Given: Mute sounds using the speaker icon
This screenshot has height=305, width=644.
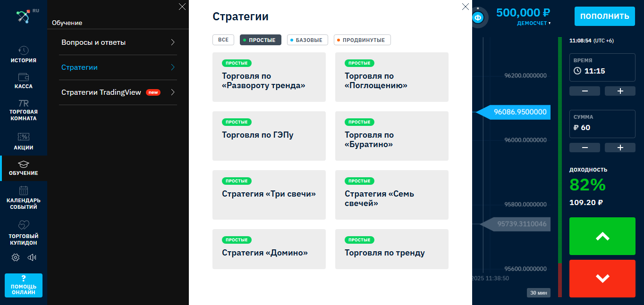Looking at the screenshot, I should click(x=31, y=257).
